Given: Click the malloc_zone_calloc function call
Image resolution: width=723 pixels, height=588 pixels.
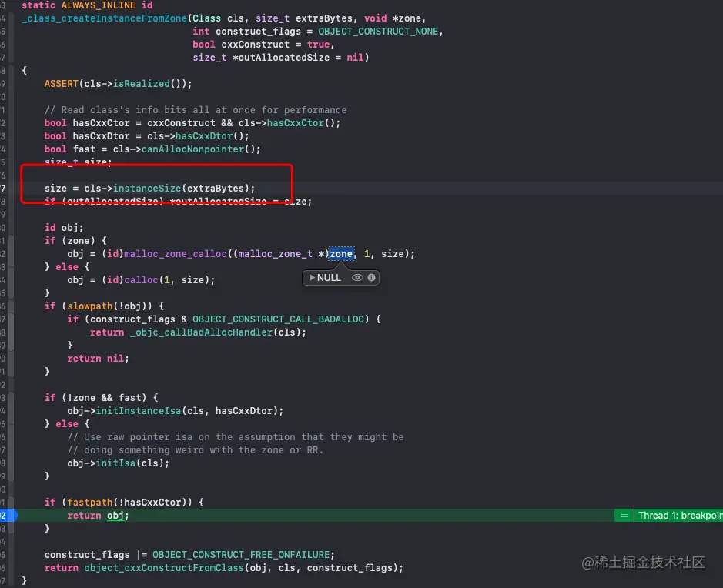Looking at the screenshot, I should pos(176,254).
